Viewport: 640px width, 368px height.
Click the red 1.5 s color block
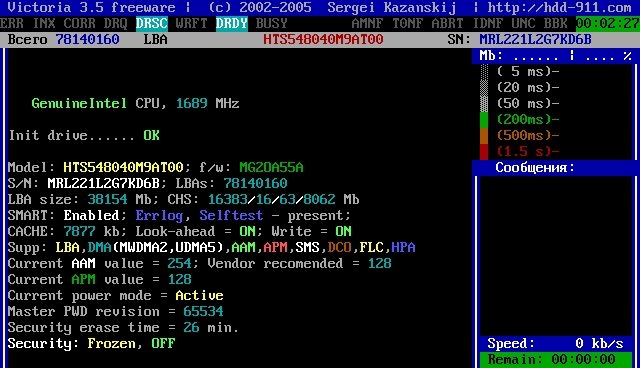click(484, 151)
